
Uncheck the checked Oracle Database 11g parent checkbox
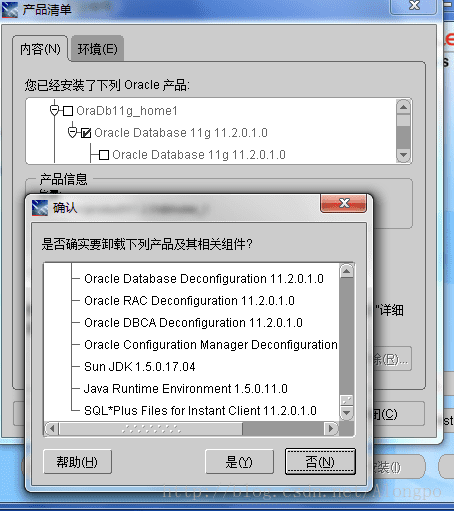click(x=86, y=133)
